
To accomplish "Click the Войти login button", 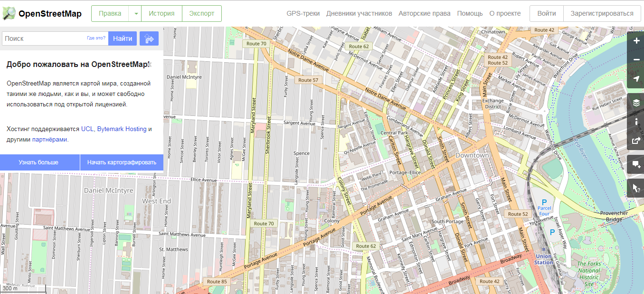I will coord(547,14).
